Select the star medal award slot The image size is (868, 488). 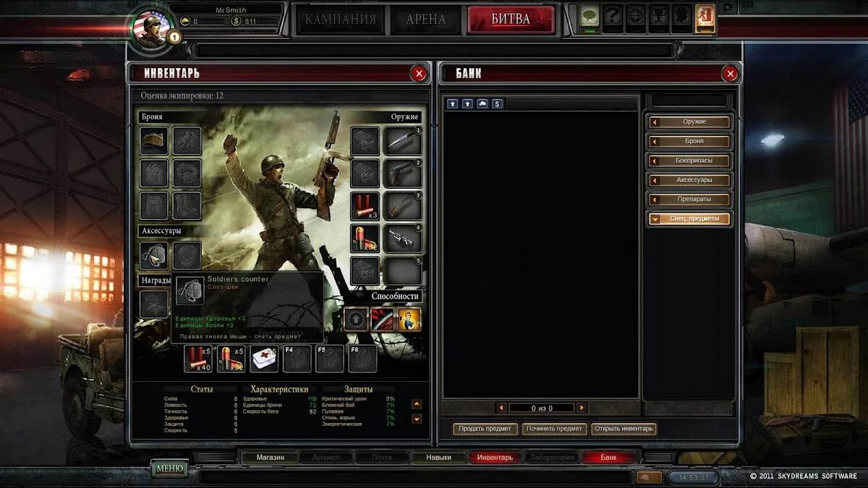(153, 304)
